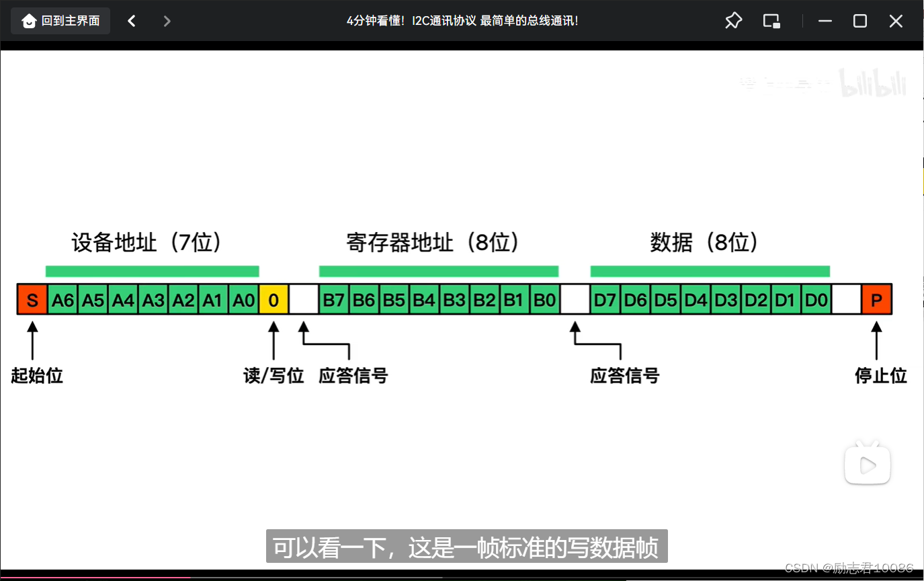Click the A3 address bit cell
The image size is (924, 581).
(x=153, y=299)
